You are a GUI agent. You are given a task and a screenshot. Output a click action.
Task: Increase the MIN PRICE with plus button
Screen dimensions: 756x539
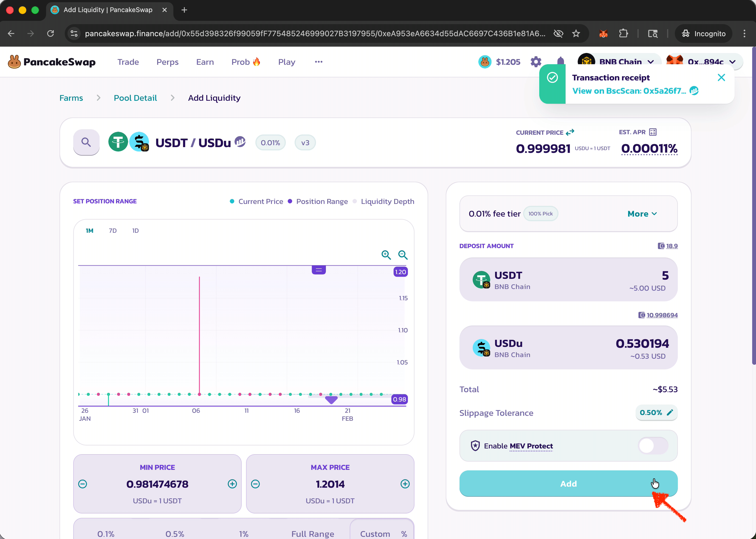tap(232, 484)
